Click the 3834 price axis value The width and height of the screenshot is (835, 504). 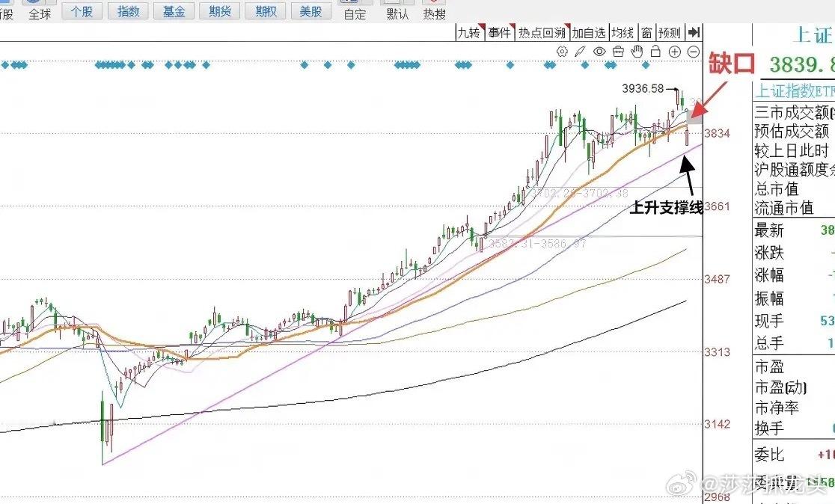[718, 134]
